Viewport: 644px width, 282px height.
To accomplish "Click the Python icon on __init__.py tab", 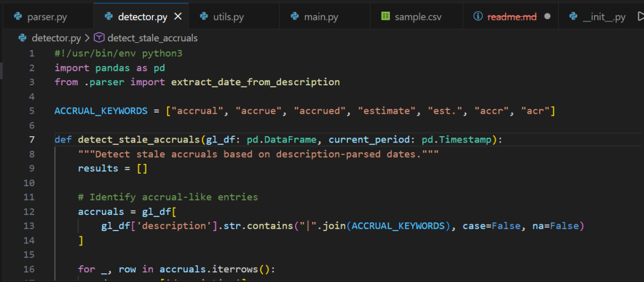I will click(x=573, y=17).
